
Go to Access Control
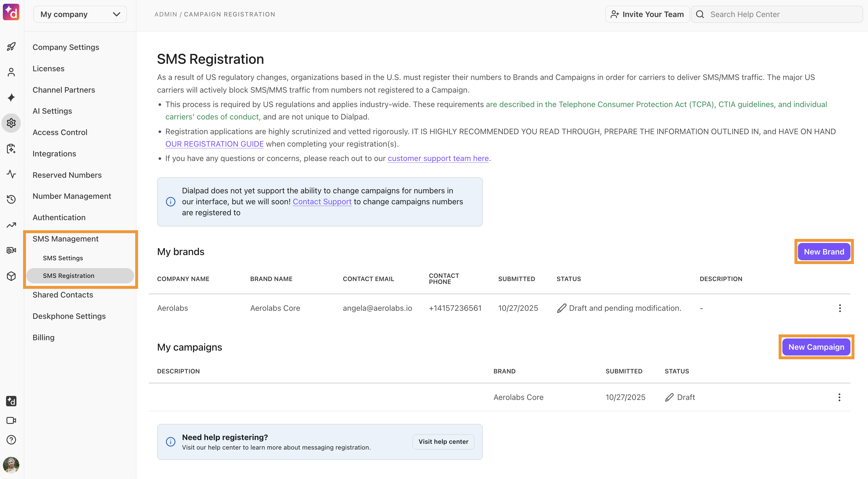[60, 132]
